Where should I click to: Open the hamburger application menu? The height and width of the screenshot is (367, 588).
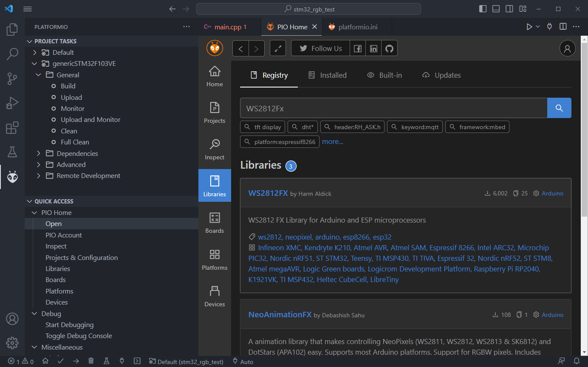pyautogui.click(x=28, y=9)
